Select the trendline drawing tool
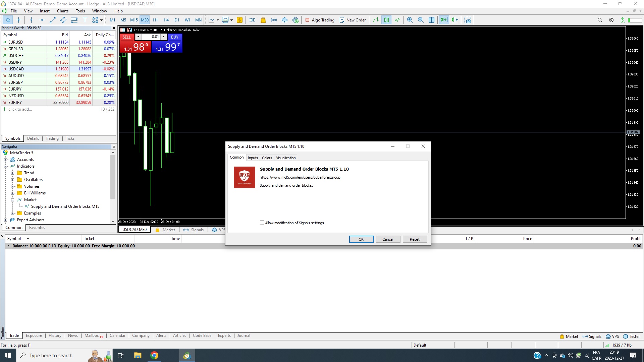 pyautogui.click(x=53, y=20)
